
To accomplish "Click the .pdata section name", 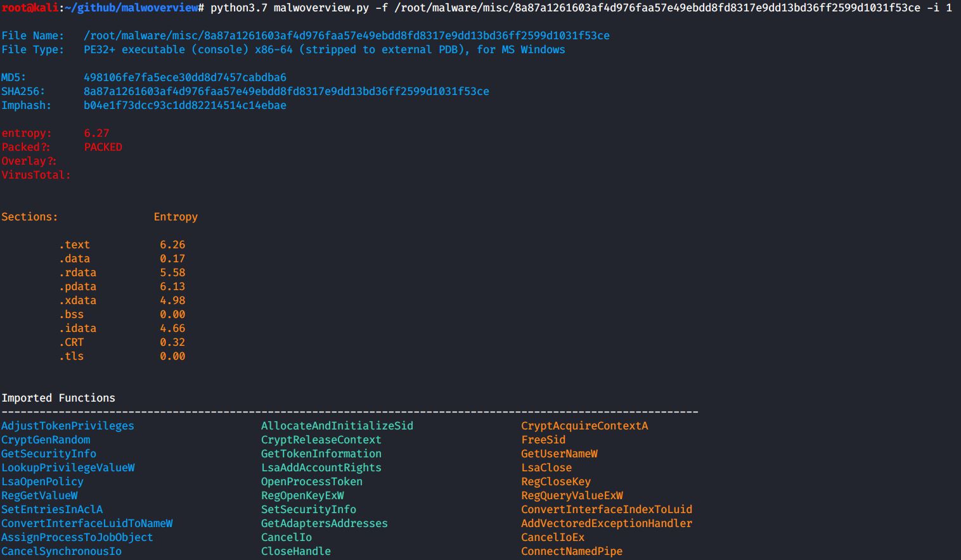I will click(x=77, y=286).
